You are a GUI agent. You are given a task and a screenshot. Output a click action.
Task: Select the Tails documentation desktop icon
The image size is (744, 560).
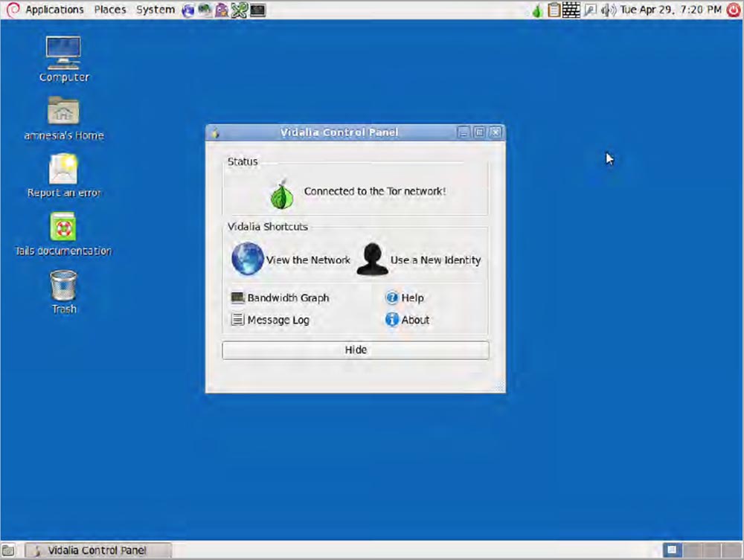pyautogui.click(x=63, y=234)
